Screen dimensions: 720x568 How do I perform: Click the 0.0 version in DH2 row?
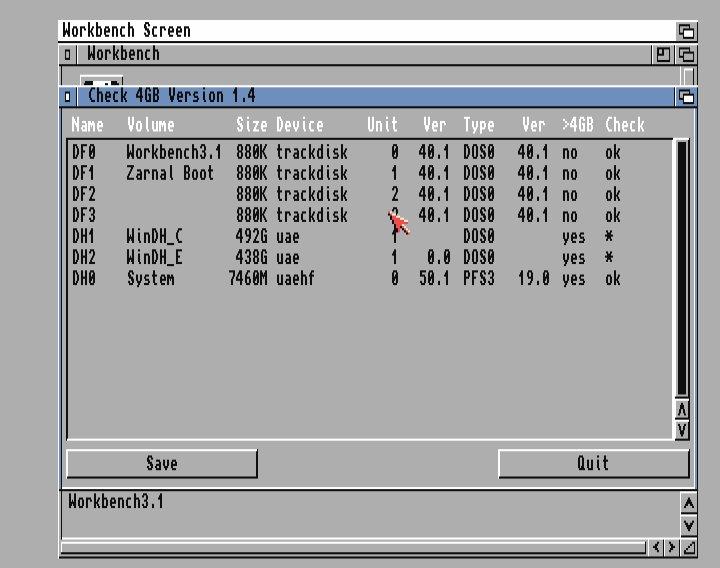tap(439, 258)
